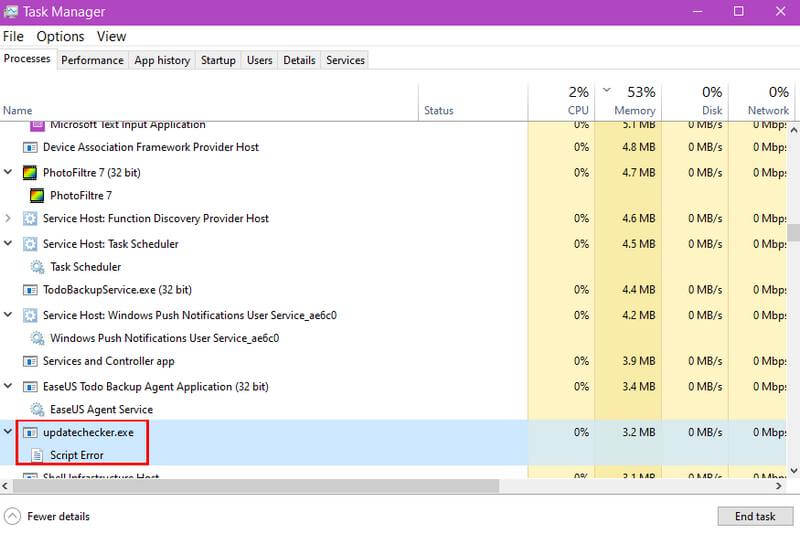This screenshot has width=800, height=534.
Task: Collapse the updatechecker.exe group
Action: 8,432
